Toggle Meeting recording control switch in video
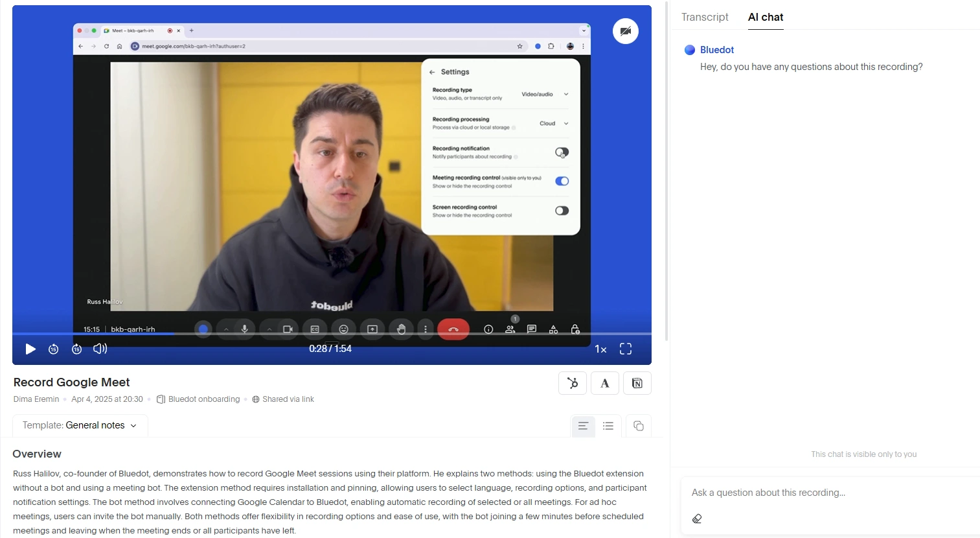980x538 pixels. click(x=562, y=181)
